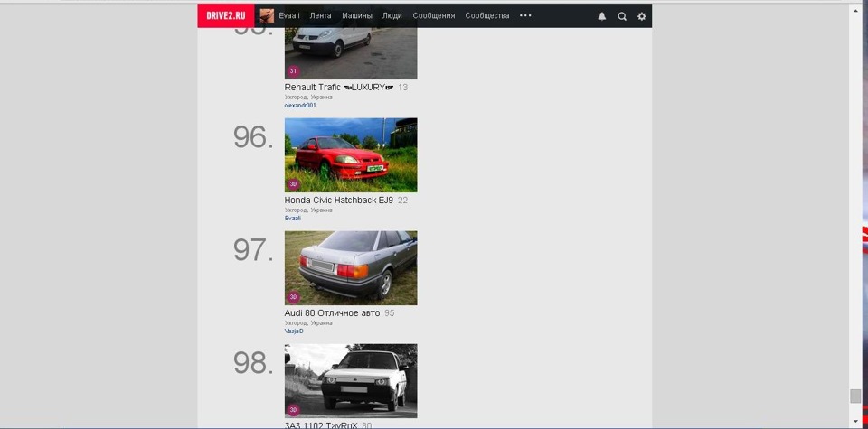Open the Люди menu item
This screenshot has width=868, height=429.
(x=392, y=16)
